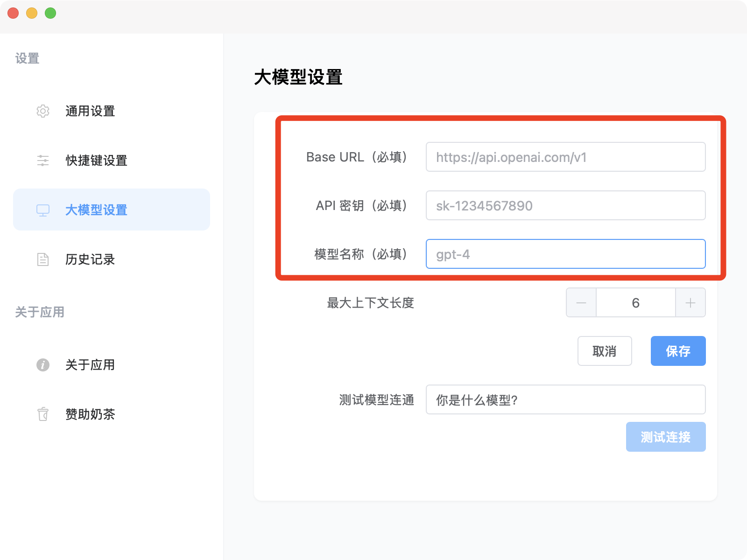Image resolution: width=747 pixels, height=560 pixels.
Task: Focus the API 密钥 input field
Action: pos(565,205)
